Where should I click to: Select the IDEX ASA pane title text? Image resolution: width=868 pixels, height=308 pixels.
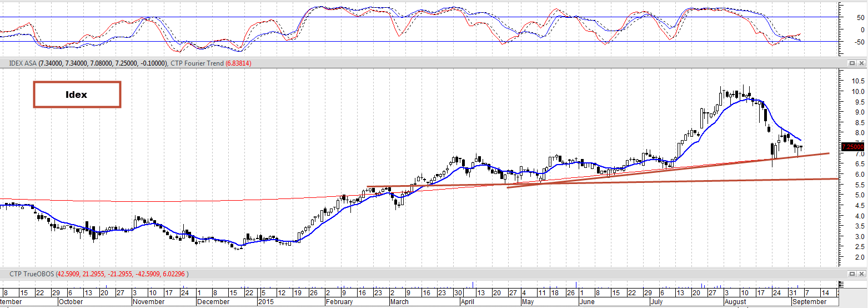pyautogui.click(x=23, y=63)
